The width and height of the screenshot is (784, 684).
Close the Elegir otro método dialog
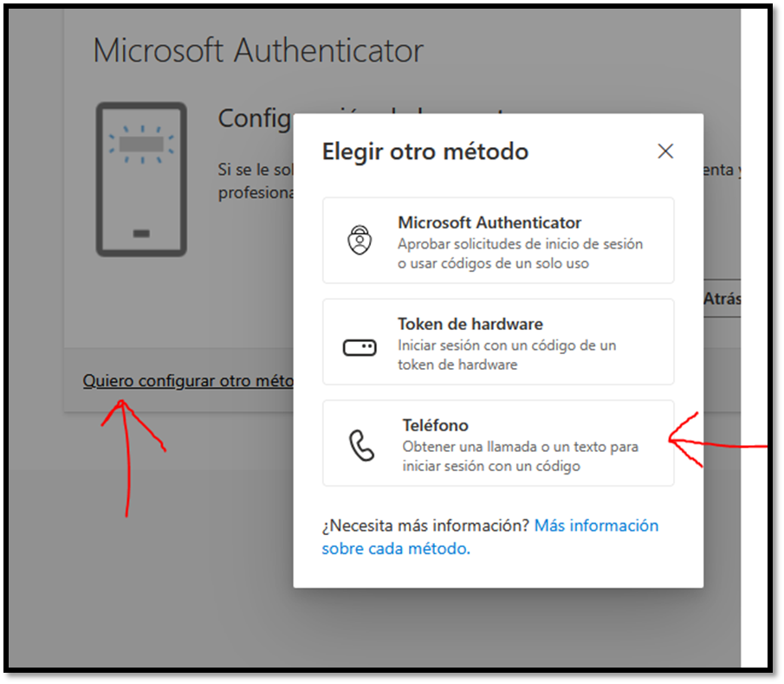point(665,151)
